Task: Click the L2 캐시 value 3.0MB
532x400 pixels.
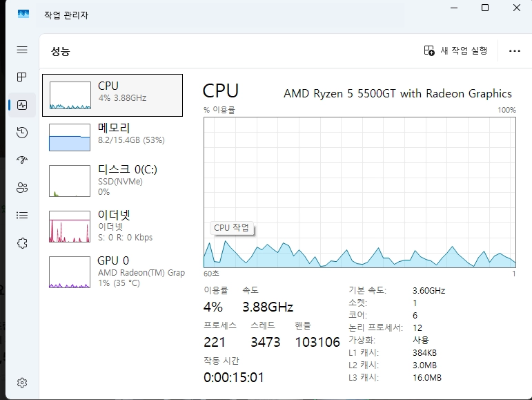Action: tap(425, 365)
